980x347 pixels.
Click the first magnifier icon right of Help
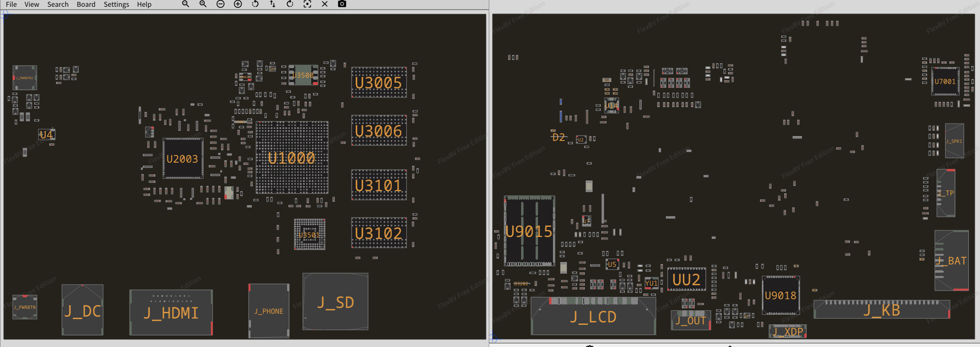coord(185,4)
